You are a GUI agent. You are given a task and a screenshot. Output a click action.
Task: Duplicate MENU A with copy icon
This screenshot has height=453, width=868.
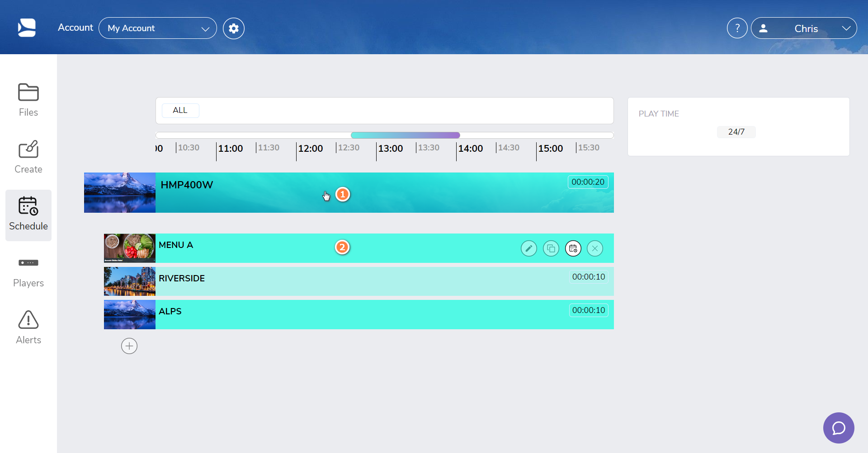point(551,248)
